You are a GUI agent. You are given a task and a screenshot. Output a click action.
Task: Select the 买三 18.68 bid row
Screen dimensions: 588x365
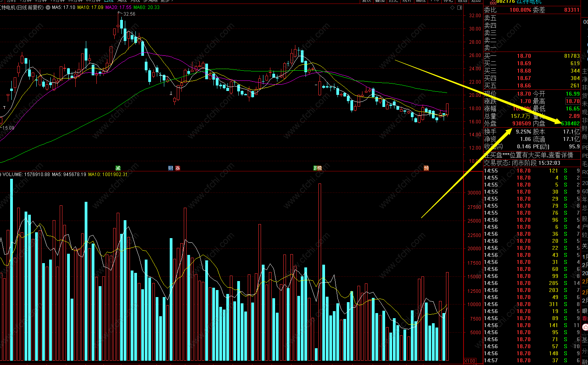tap(532, 71)
